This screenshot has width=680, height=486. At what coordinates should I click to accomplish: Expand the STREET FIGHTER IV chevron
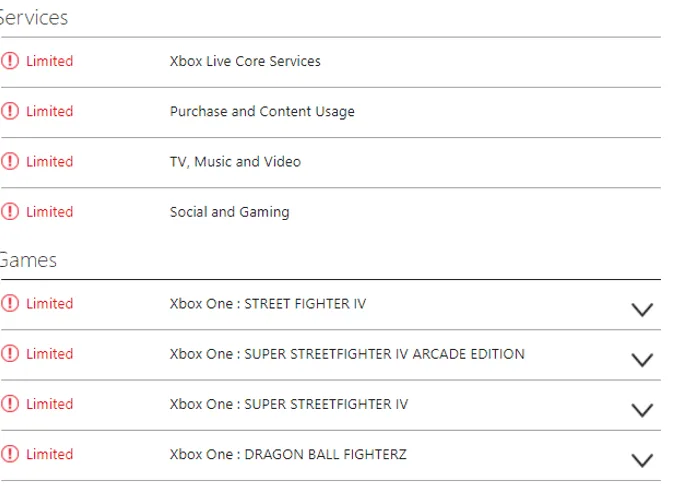[642, 310]
